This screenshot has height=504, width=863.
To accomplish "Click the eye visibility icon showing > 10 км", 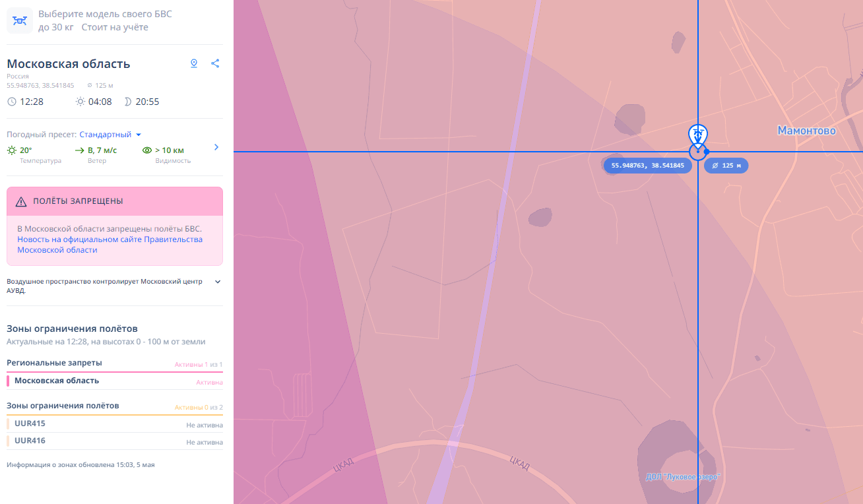I will [148, 150].
